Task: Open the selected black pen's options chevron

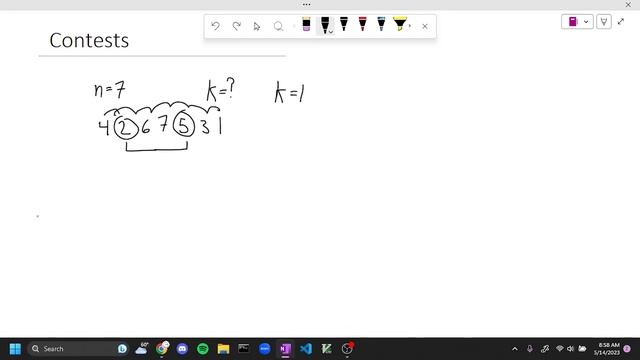Action: tap(331, 31)
